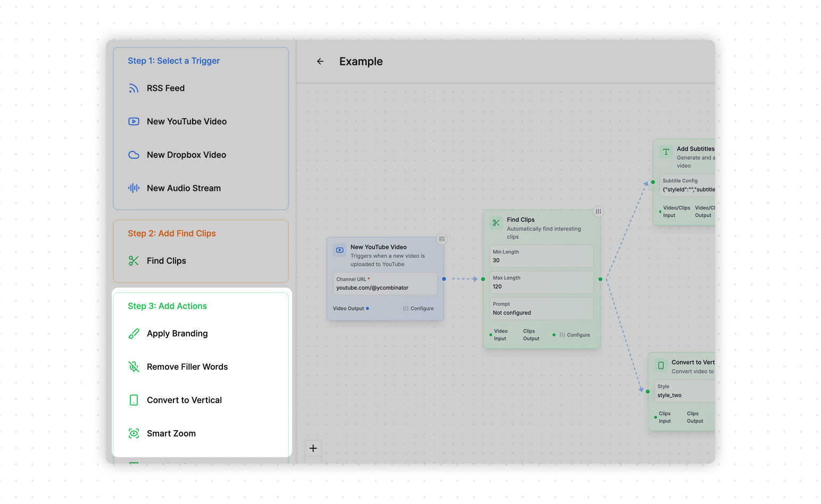Click Step 3: Add Actions heading
Viewport: 821px width, 504px height.
click(168, 306)
